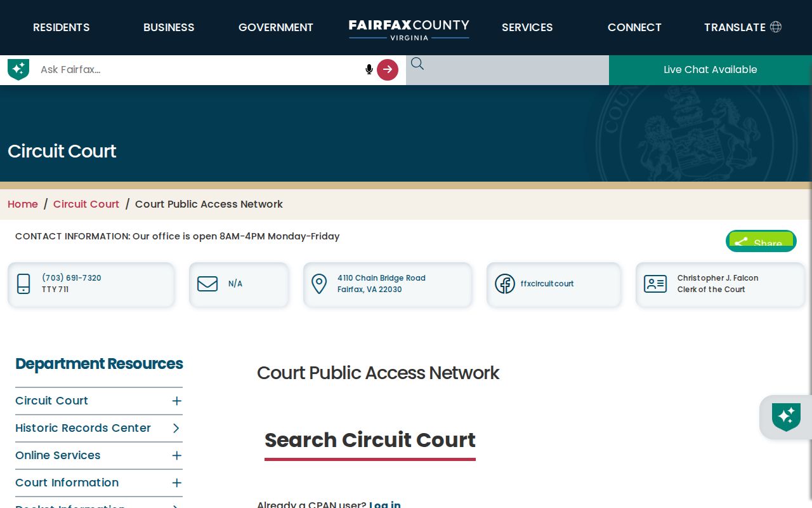Open Historic Records Center sidebar link

83,428
